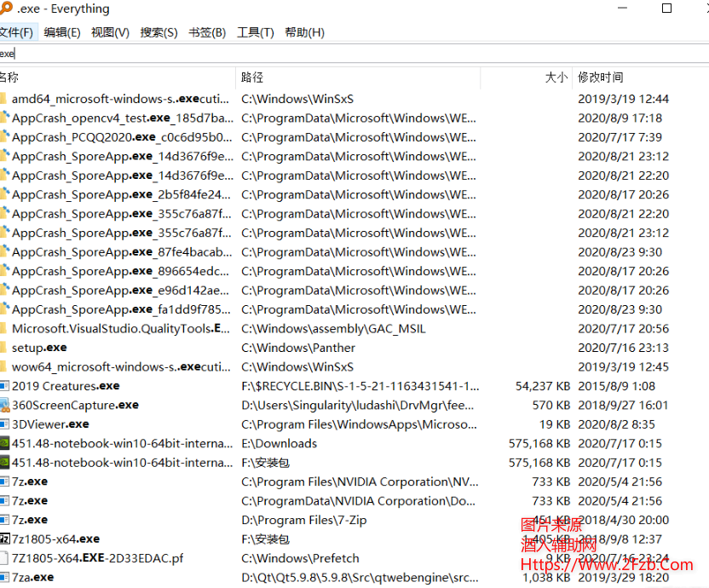
Task: Click the NVIDIA icon of 451.48 in F:\安装包
Action: (4, 462)
